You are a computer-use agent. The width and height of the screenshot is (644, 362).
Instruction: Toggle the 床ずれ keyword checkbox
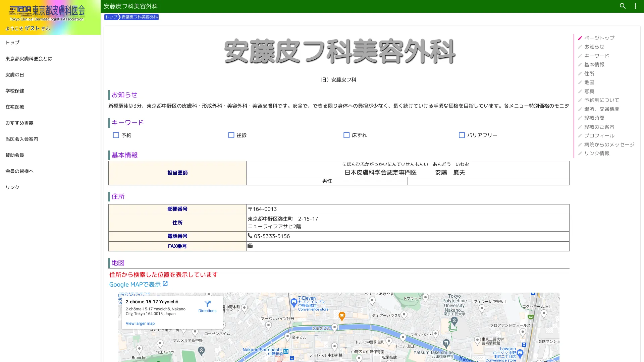346,135
